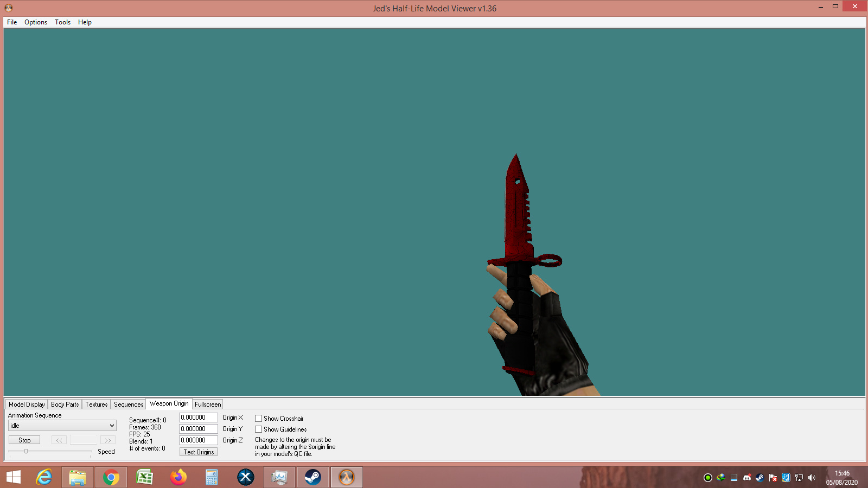Click the green circle tray icon
The height and width of the screenshot is (488, 868).
point(708,478)
